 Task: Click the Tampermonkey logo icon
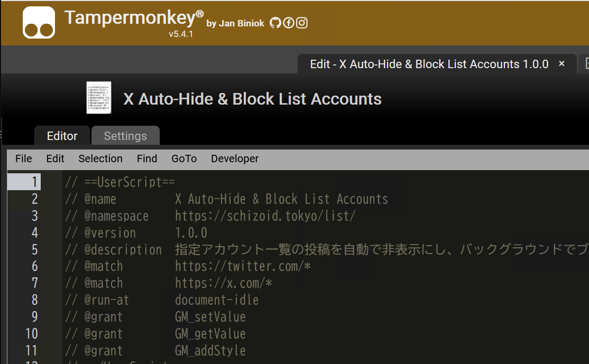click(39, 22)
